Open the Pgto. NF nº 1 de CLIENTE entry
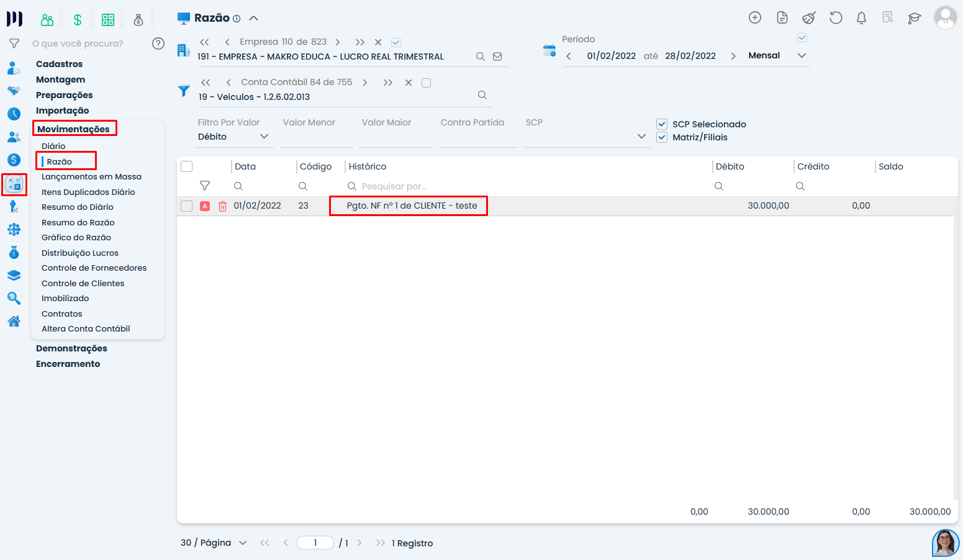 click(x=412, y=206)
